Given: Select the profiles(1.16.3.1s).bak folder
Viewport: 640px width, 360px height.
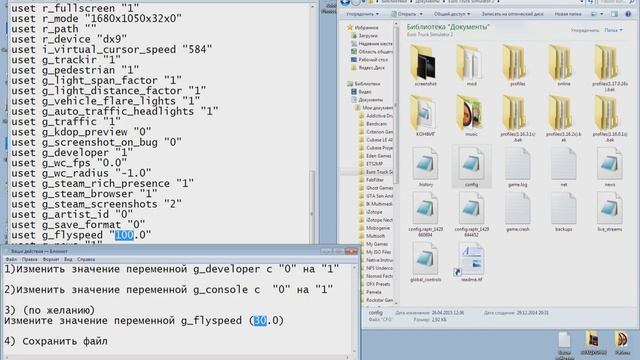Looking at the screenshot, I should point(517,118).
